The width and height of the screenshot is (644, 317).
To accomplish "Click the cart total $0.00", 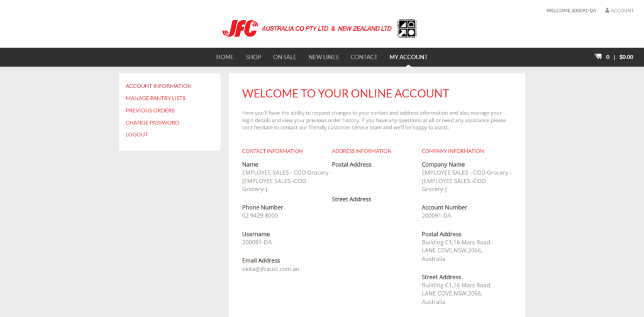I will [x=626, y=57].
